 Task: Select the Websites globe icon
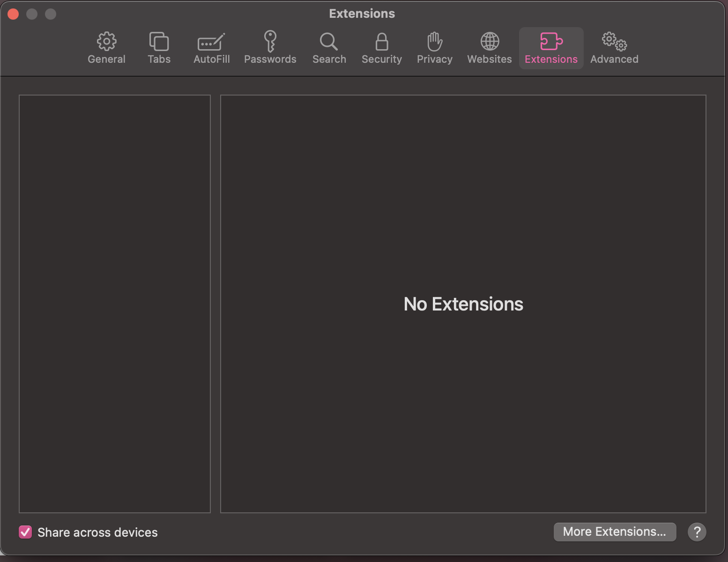(x=489, y=47)
